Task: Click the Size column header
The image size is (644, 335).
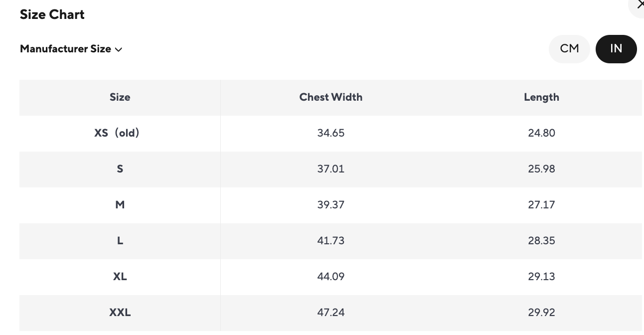Action: [x=120, y=97]
